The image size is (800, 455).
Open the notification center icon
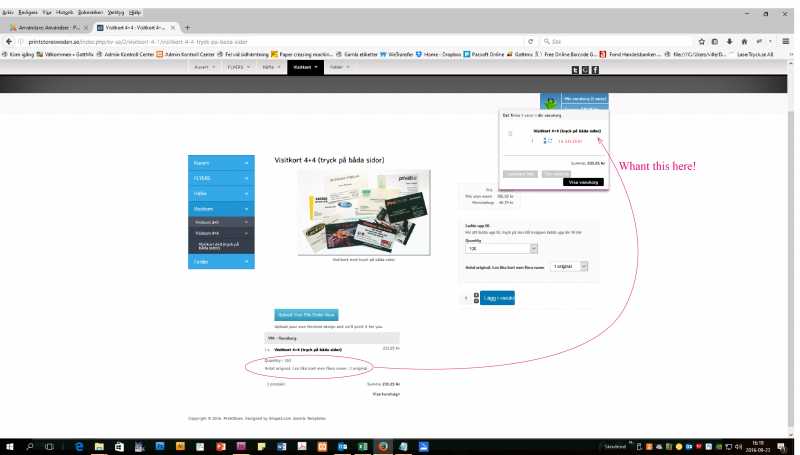click(x=781, y=447)
